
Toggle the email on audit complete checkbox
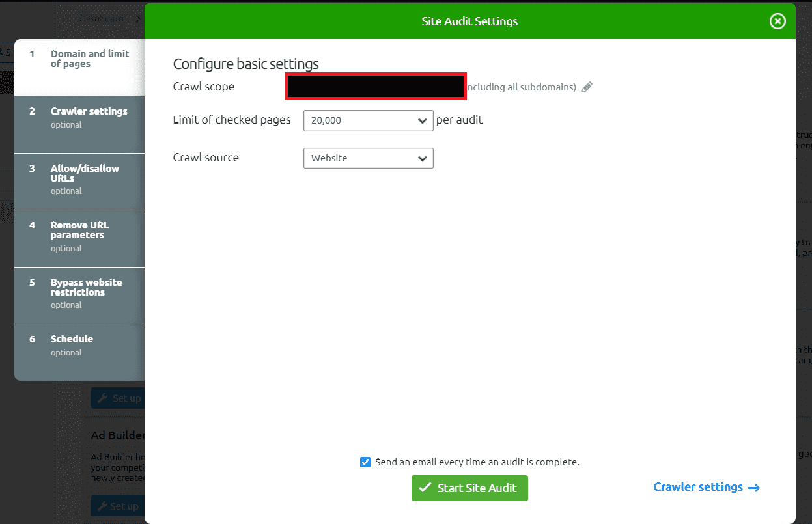pos(365,462)
